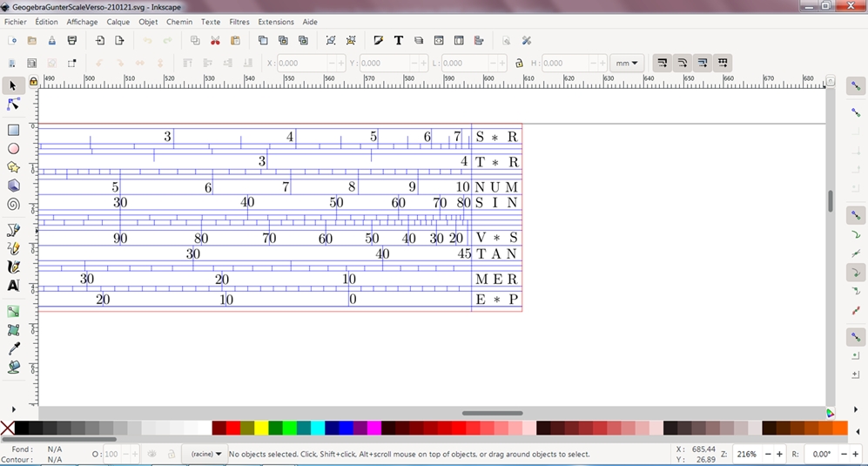Click the New document icon
This screenshot has width=868, height=466.
pyautogui.click(x=12, y=40)
